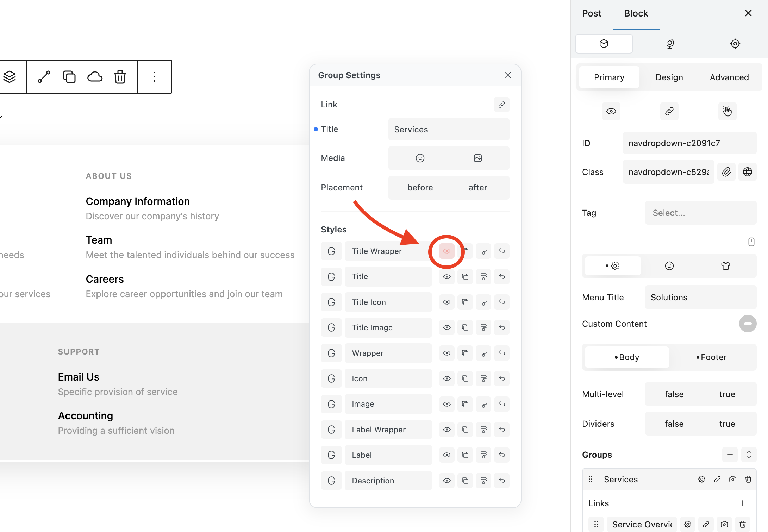Toggle Custom Content switch
Screen dimensions: 768x532
(x=747, y=324)
